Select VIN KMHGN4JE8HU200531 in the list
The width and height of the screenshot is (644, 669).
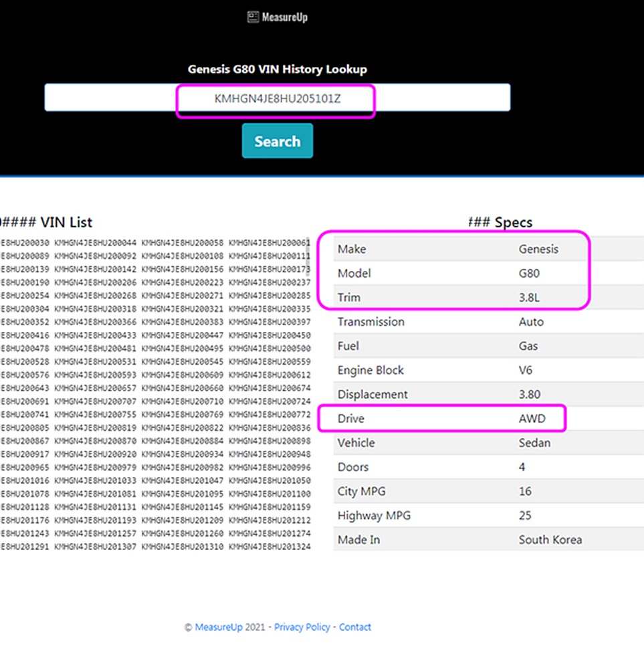click(96, 362)
